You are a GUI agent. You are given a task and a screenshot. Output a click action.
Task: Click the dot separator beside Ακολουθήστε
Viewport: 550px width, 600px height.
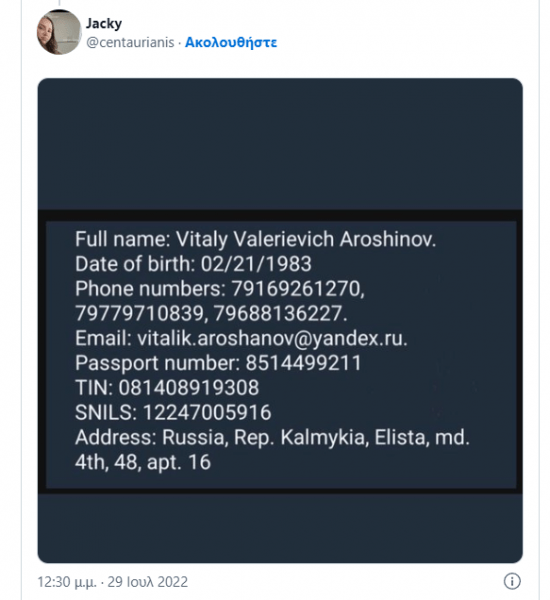[x=180, y=42]
